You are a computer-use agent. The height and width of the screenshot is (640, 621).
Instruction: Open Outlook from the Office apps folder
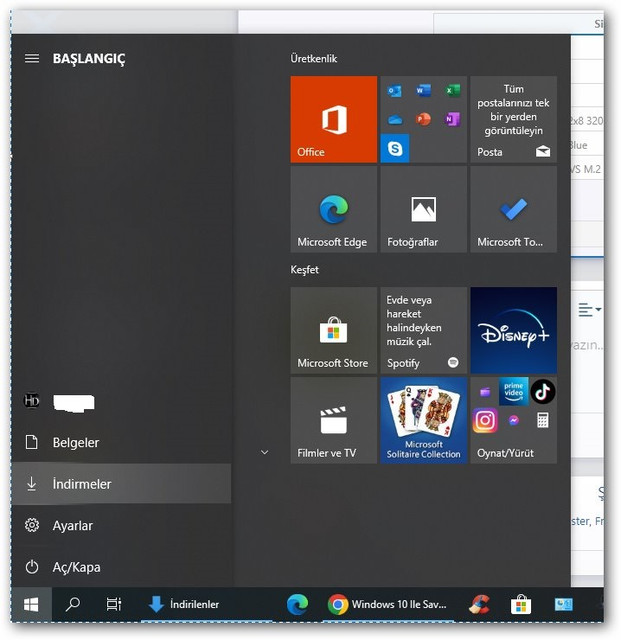pos(394,91)
